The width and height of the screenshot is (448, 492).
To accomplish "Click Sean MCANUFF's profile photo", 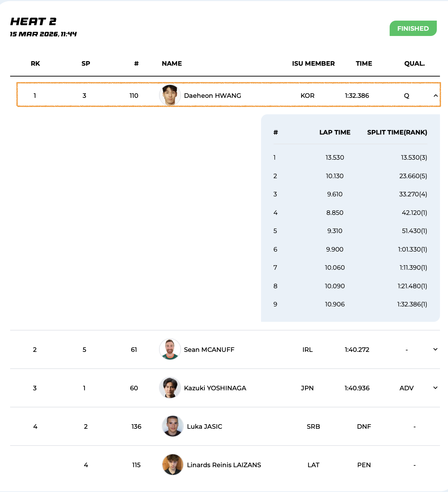I will tap(170, 349).
